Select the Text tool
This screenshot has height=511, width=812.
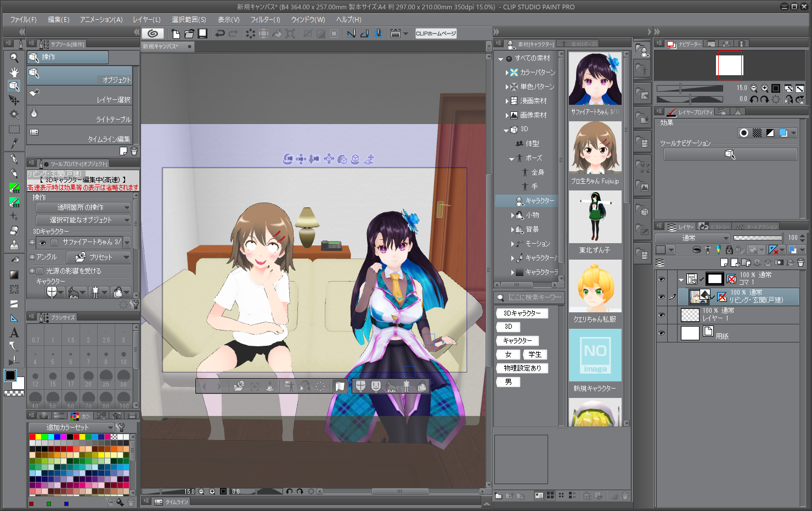[x=14, y=332]
